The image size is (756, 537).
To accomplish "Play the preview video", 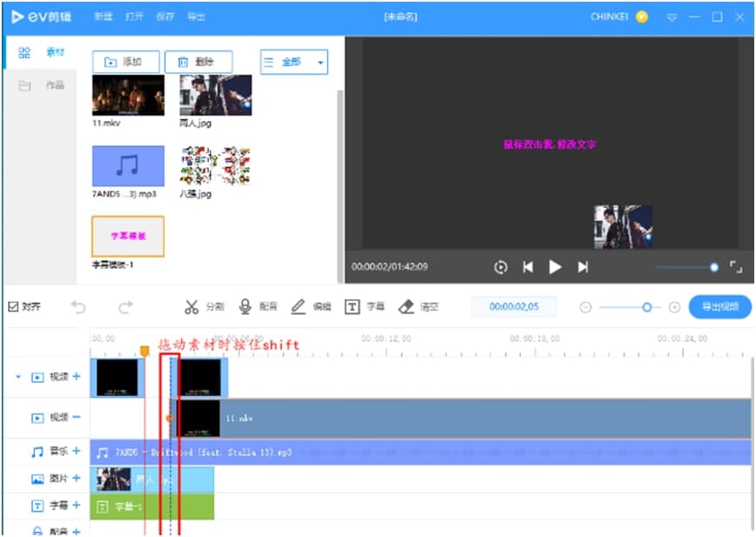I will [555, 267].
